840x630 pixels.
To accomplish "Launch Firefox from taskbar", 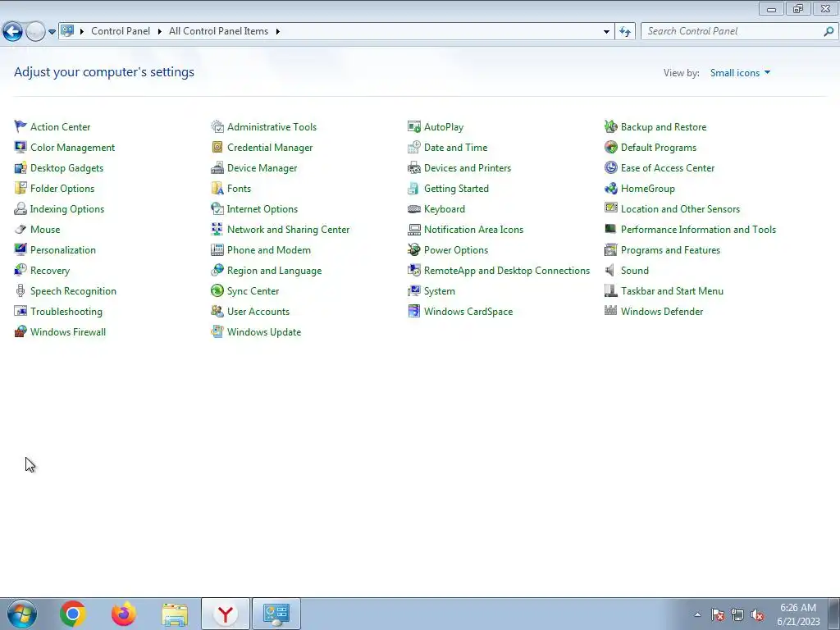I will coord(123,614).
